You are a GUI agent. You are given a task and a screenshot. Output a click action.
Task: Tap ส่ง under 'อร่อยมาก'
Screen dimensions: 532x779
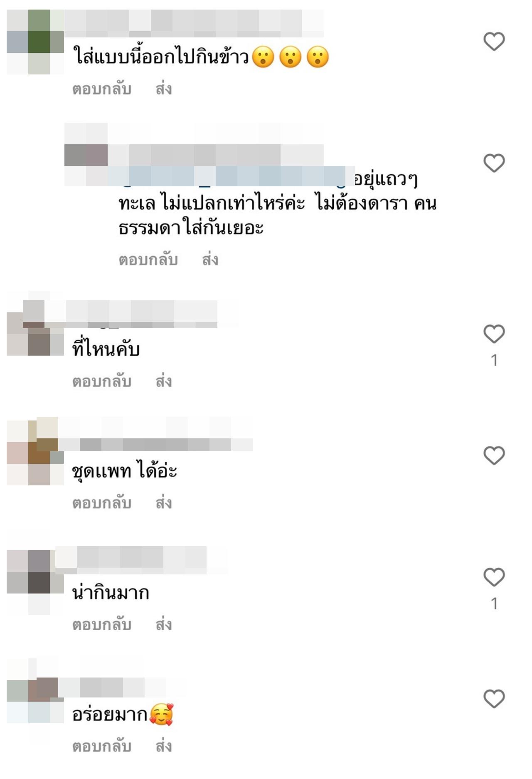[164, 746]
